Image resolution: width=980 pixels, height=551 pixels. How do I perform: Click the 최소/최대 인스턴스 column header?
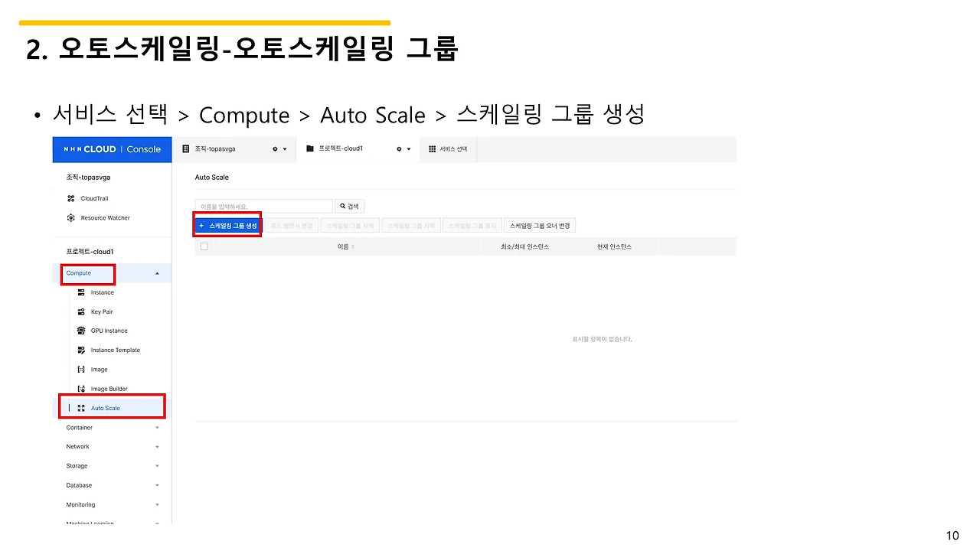point(524,247)
